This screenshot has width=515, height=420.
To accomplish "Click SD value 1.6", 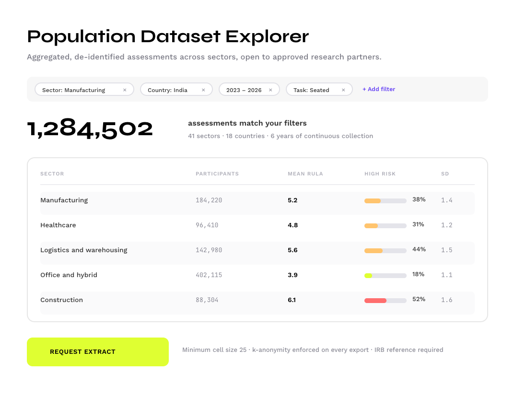I will pos(447,300).
